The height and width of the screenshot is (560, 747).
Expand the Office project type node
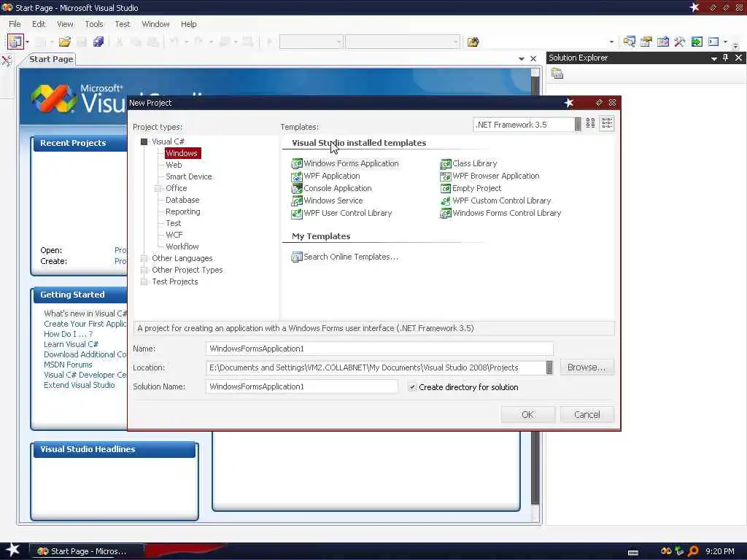point(158,189)
